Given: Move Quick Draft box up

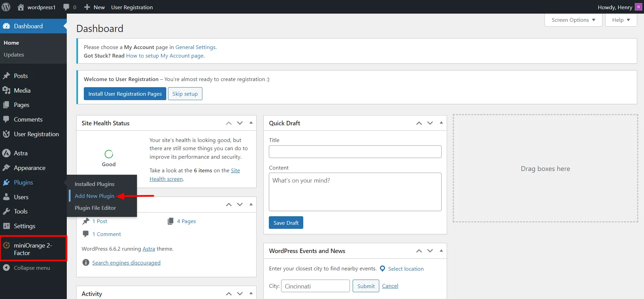Looking at the screenshot, I should point(419,123).
